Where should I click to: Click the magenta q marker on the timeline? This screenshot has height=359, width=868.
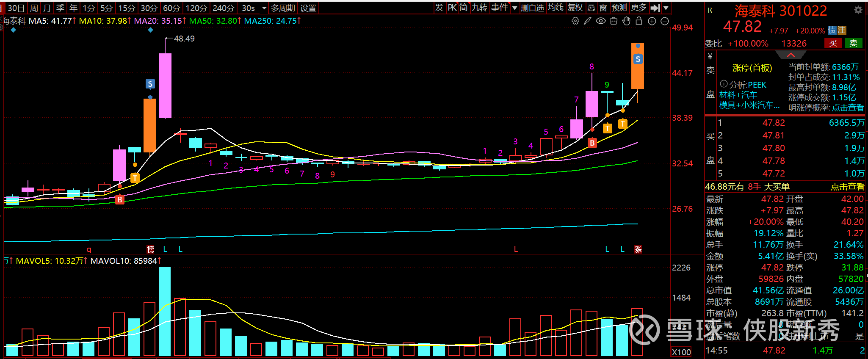[89, 249]
